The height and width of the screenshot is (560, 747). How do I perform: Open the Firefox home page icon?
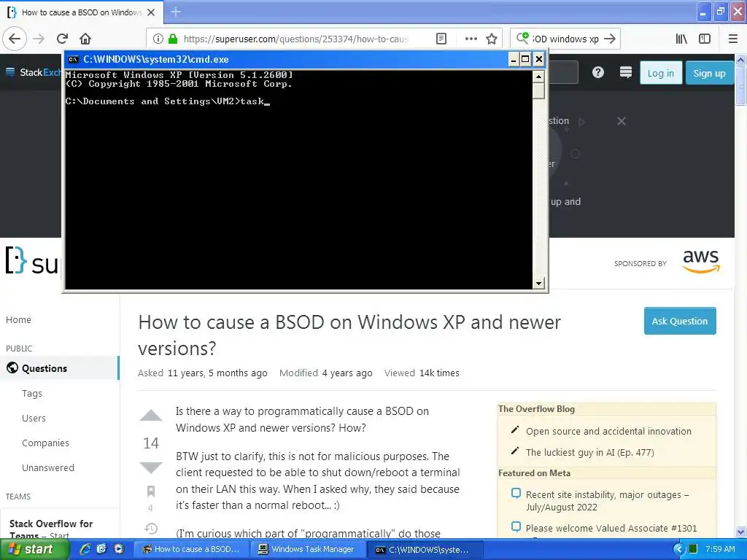(x=85, y=39)
